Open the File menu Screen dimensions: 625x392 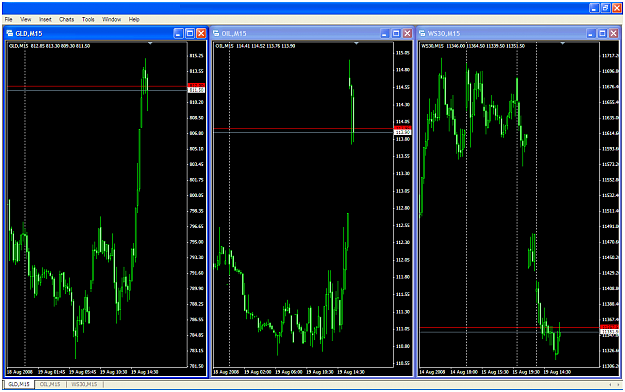(8, 19)
